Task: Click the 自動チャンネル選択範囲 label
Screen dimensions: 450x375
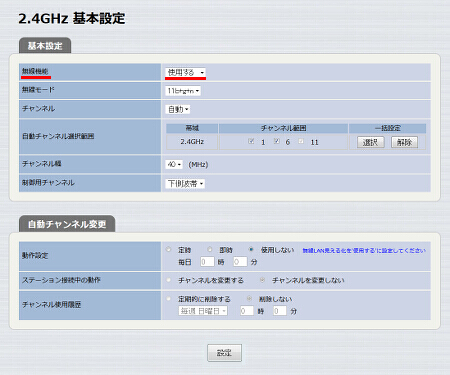Action: point(58,136)
